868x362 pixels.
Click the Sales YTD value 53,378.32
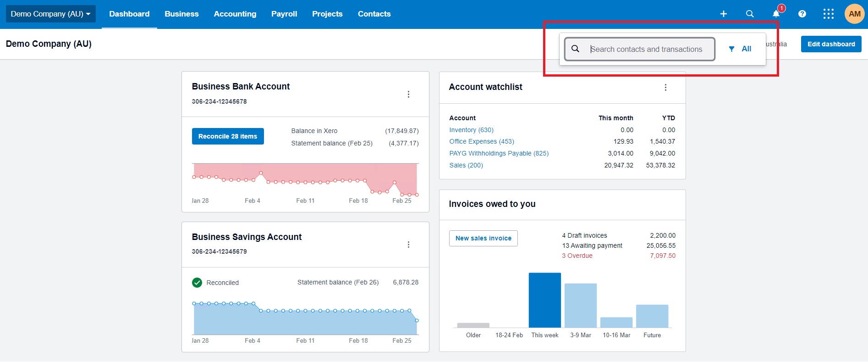[x=660, y=165]
